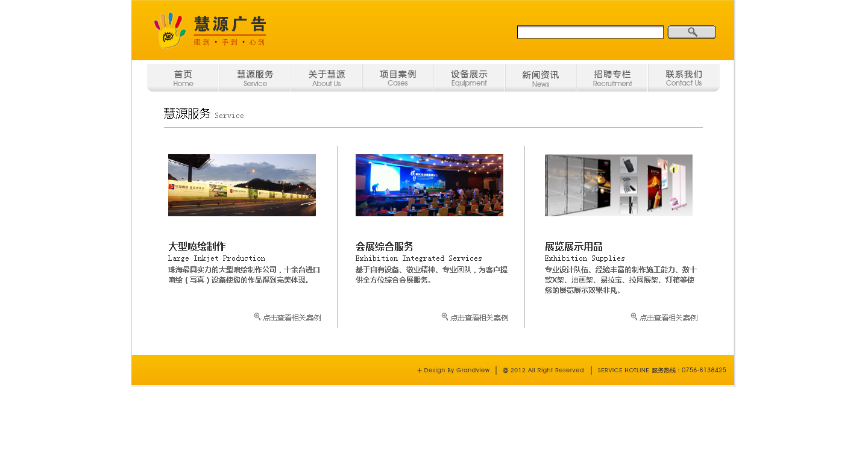The height and width of the screenshot is (450, 868).
Task: Open the Home navigation tab
Action: [183, 78]
